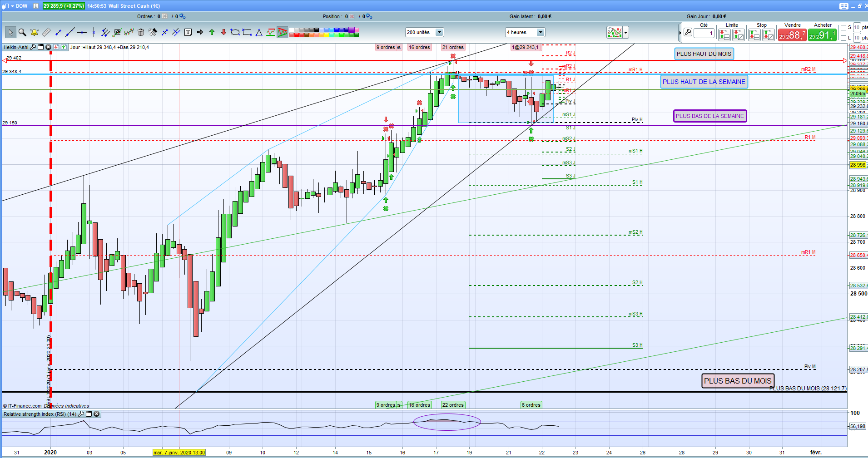Open the hammer and wrench tools icon
The image size is (868, 458).
pyautogui.click(x=153, y=32)
